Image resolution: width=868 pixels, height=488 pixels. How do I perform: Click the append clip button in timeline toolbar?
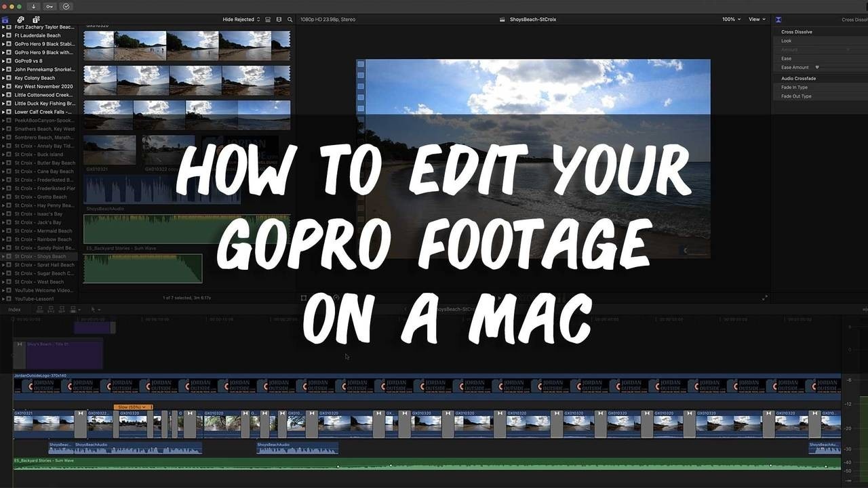point(60,309)
